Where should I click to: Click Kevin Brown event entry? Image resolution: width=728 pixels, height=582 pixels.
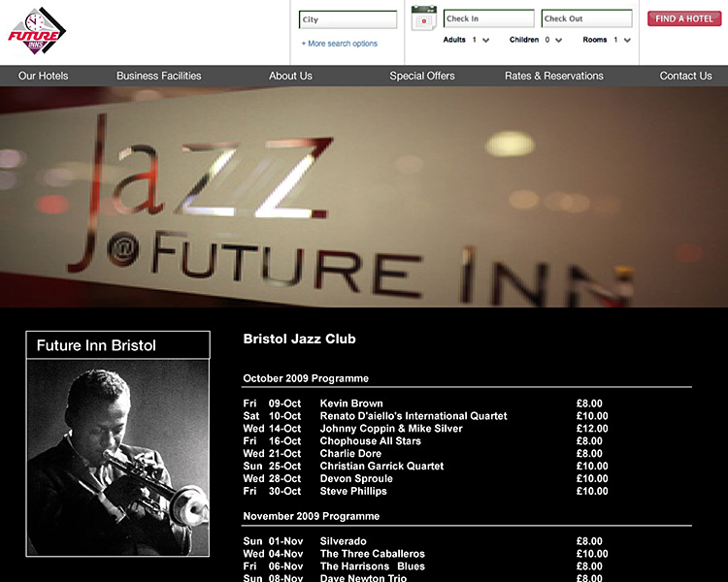click(351, 404)
